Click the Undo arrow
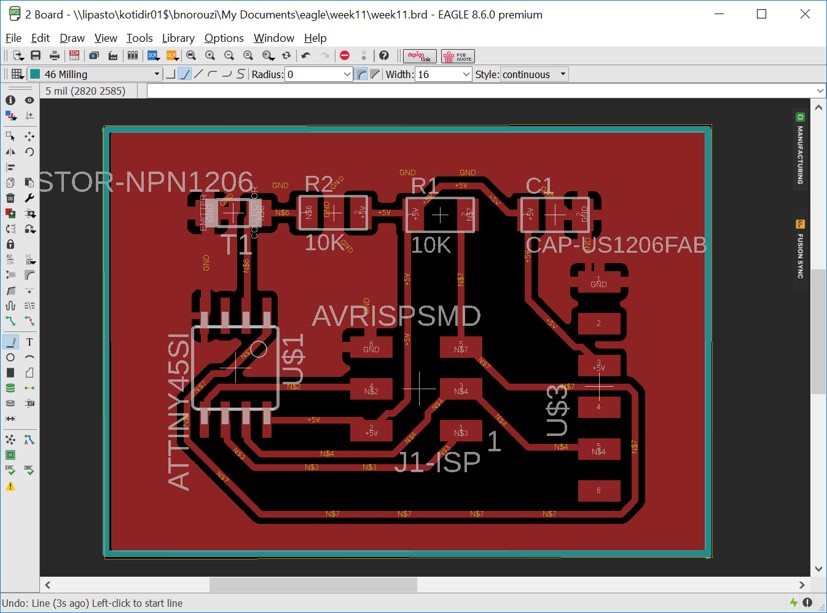Viewport: 827px width, 613px height. [305, 55]
